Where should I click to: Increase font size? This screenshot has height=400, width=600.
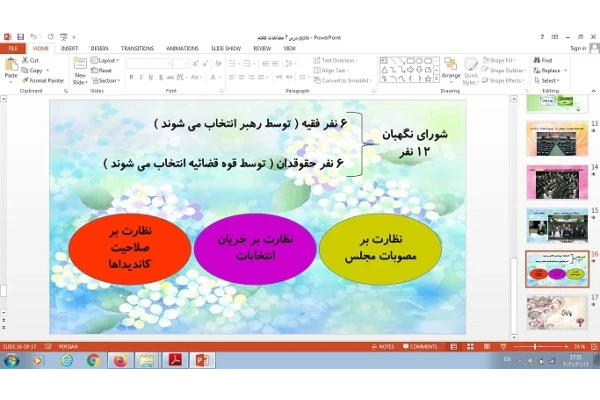(x=196, y=64)
